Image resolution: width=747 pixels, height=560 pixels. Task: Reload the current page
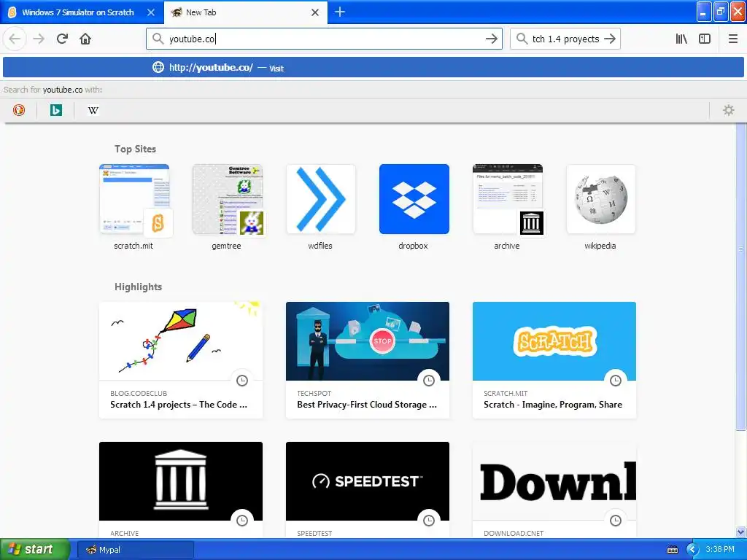62,39
